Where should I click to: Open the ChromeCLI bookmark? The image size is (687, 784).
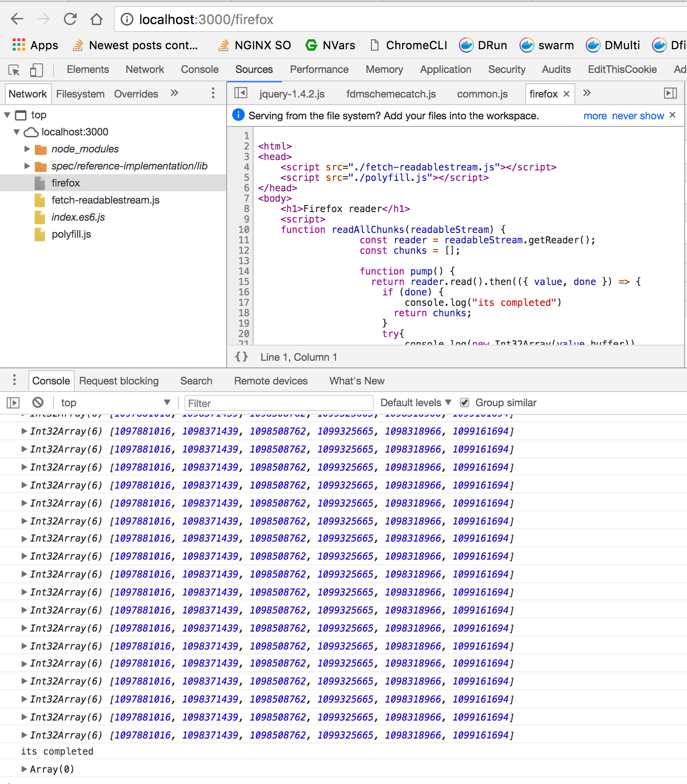(408, 45)
